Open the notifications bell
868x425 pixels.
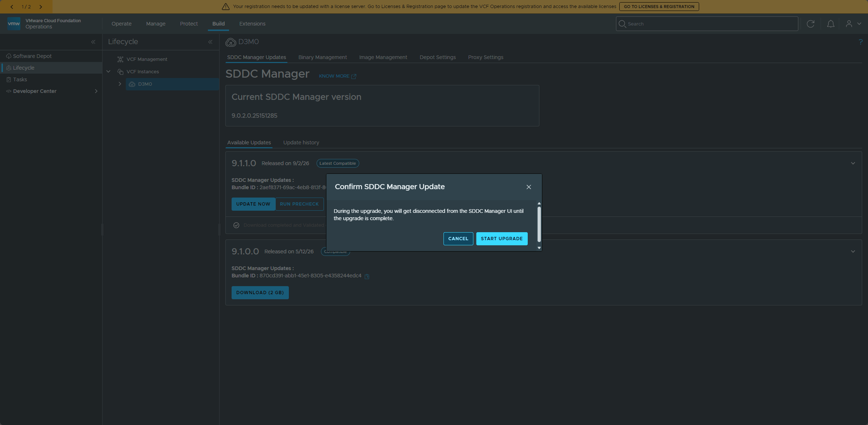(830, 24)
